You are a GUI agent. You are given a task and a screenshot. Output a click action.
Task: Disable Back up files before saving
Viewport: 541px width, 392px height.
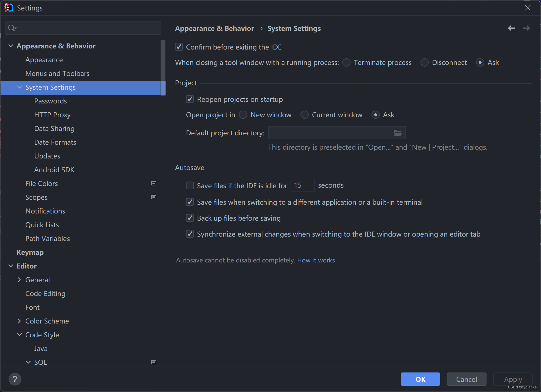pyautogui.click(x=190, y=218)
